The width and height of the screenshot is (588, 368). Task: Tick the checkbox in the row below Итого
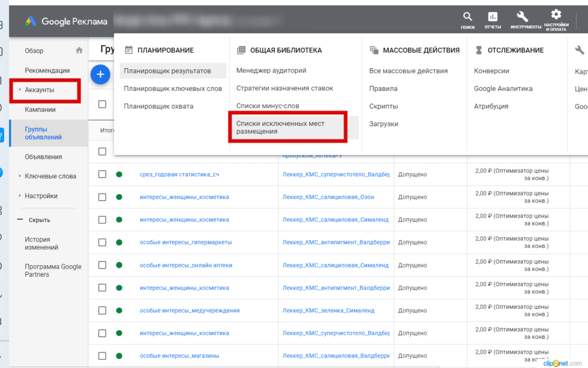point(102,152)
